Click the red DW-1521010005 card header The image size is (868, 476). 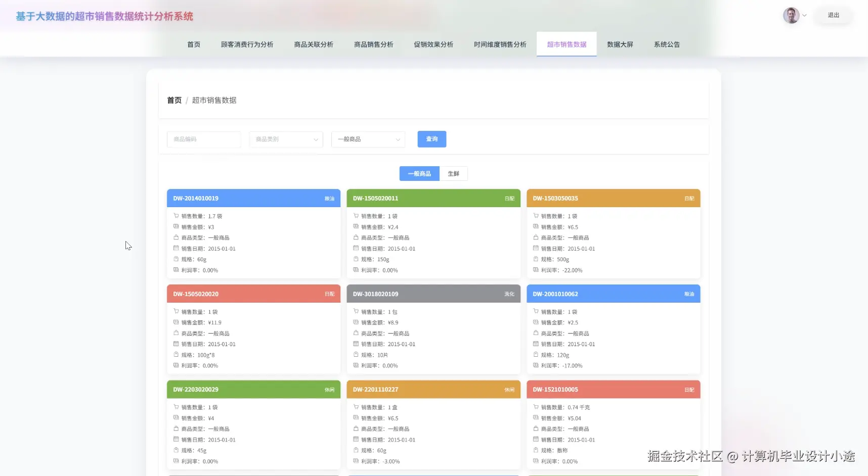(614, 389)
